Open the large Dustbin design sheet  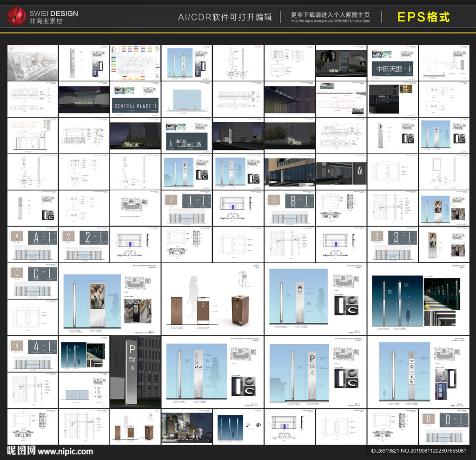pos(212,299)
